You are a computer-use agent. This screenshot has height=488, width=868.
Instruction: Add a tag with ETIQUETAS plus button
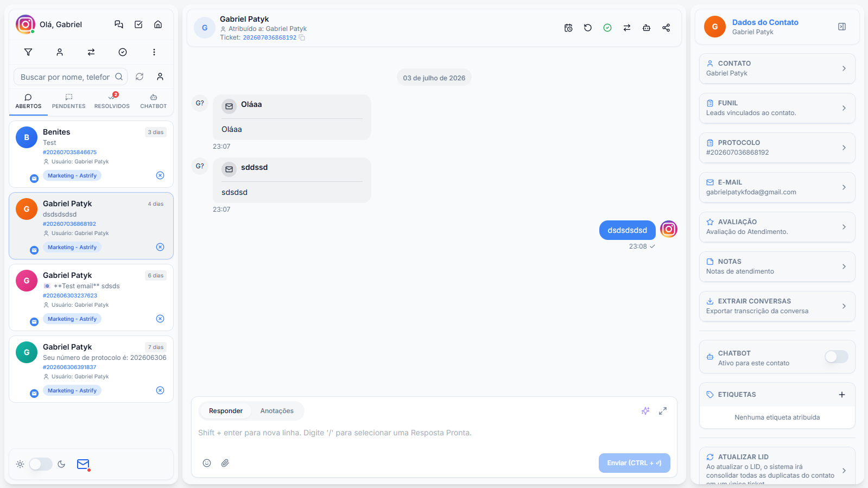[x=842, y=395]
